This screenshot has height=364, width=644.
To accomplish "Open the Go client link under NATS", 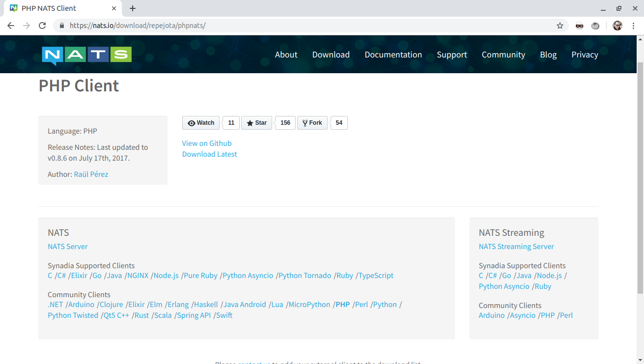I will (97, 276).
